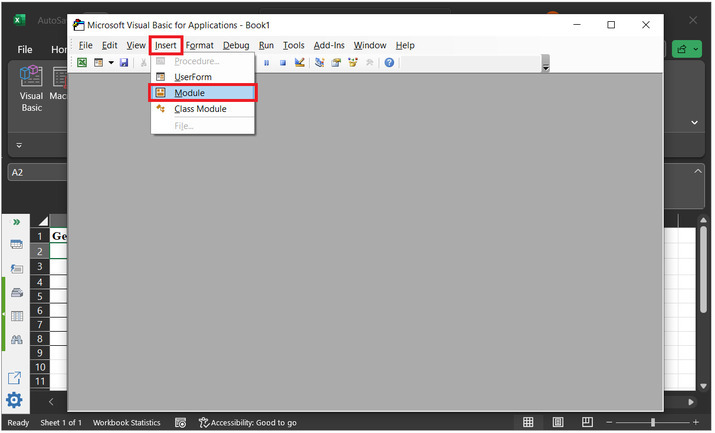Viewport: 715px width, 433px height.
Task: Click the Design Mode toolbar icon
Action: (301, 63)
